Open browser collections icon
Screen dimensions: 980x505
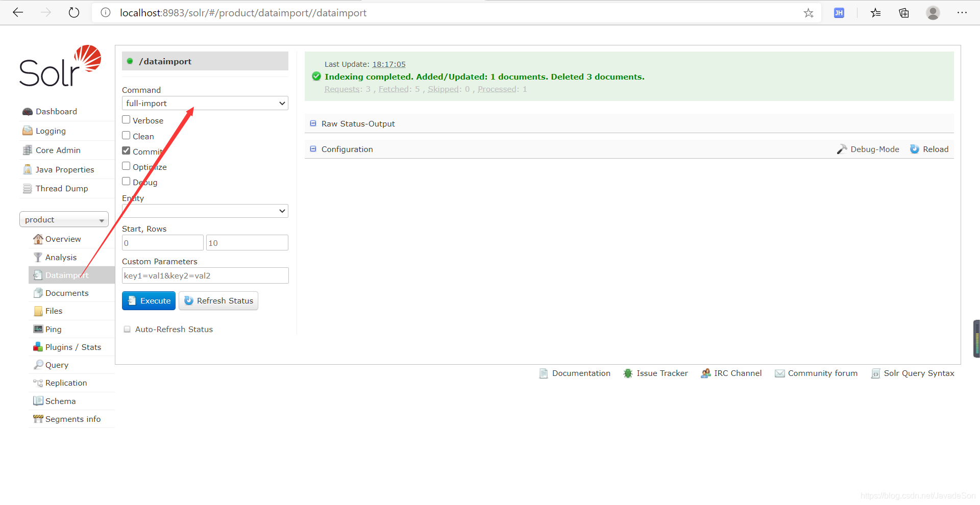tap(904, 13)
